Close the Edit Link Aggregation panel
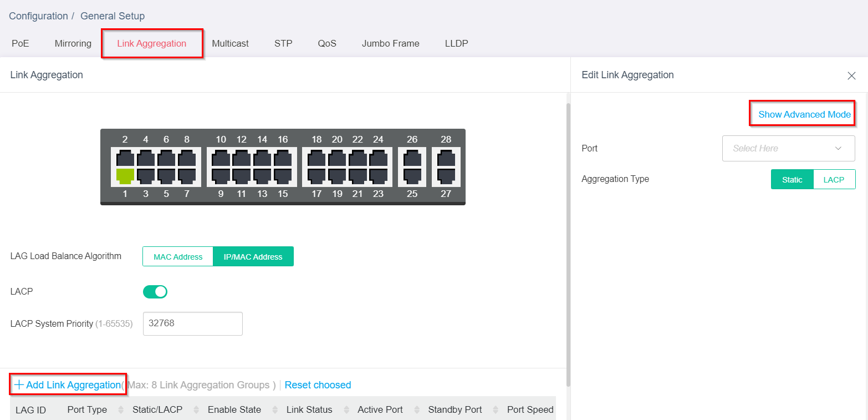This screenshot has width=868, height=420. pyautogui.click(x=851, y=75)
